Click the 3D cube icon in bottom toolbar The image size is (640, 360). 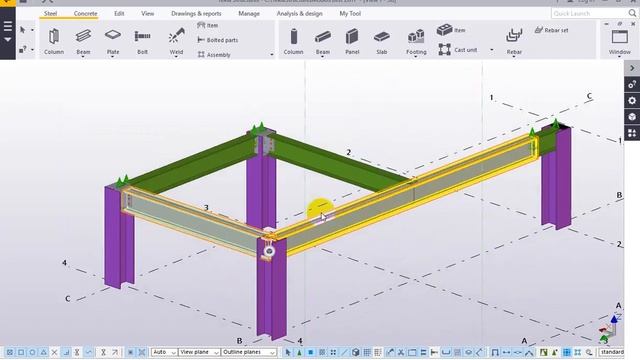pos(356,352)
